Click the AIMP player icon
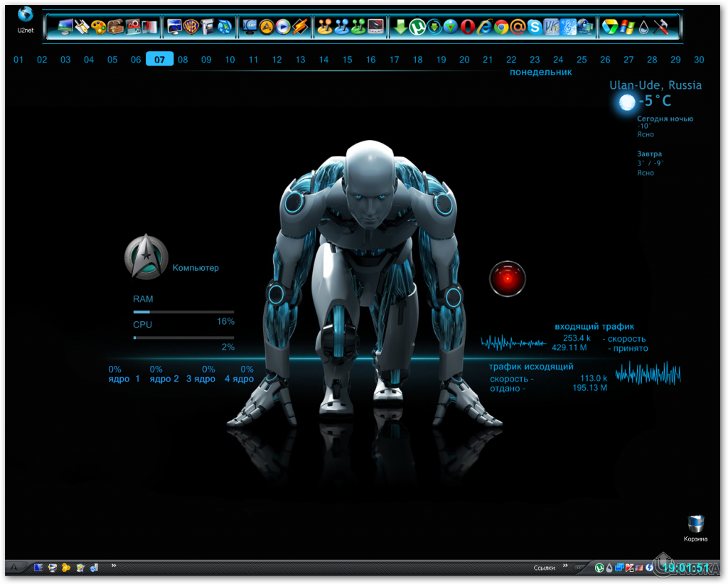This screenshot has width=728, height=584. tap(267, 27)
